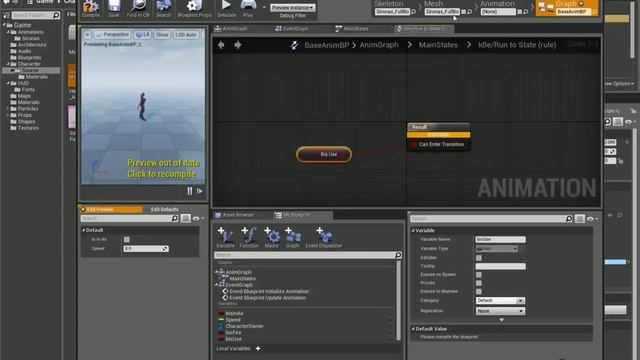Collapse Default section in Edit Preview
Image resolution: width=640 pixels, height=360 pixels.
point(83,230)
